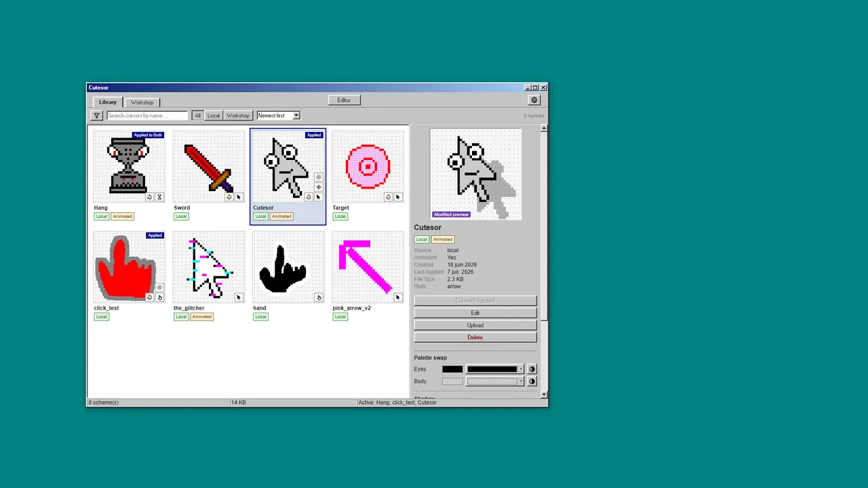Click the 8 scheme(s) status bar entry

(104, 403)
